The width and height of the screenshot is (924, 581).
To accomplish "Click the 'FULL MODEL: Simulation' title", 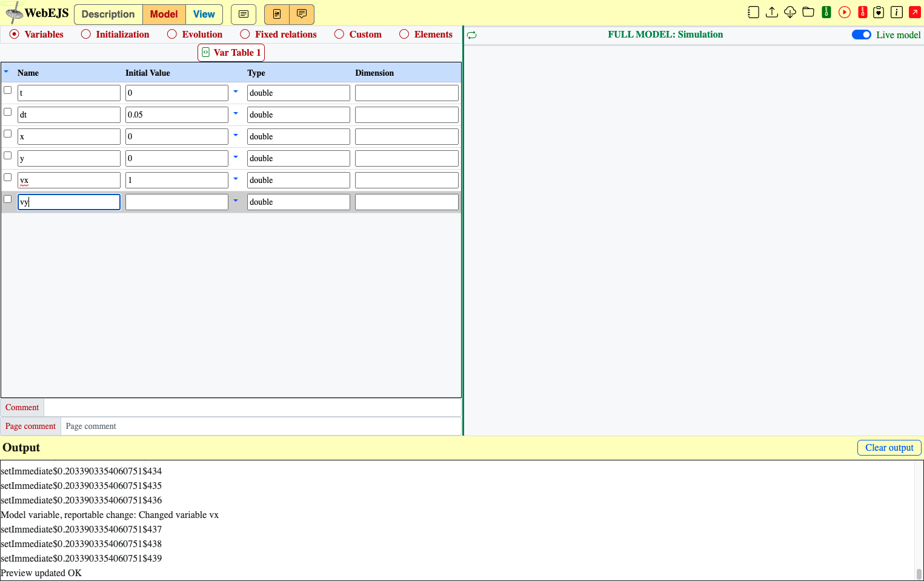I will coord(665,35).
